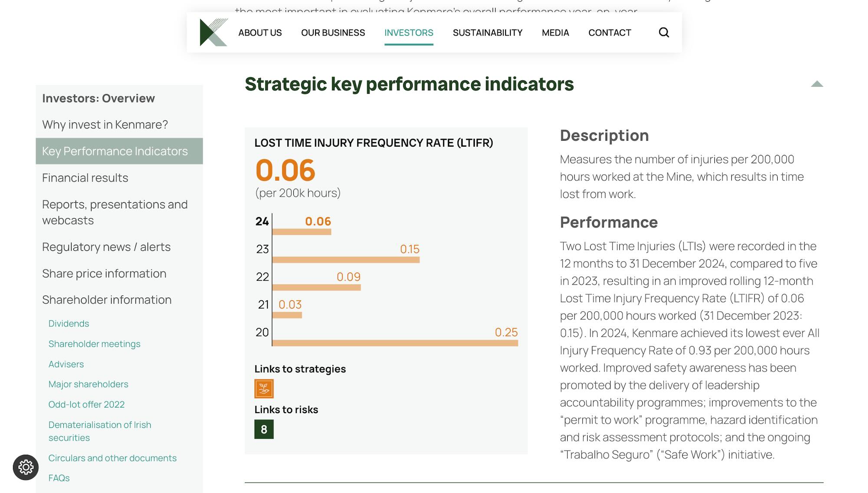Screen dimensions: 868x493
Task: Open the Our Business menu
Action: [333, 33]
